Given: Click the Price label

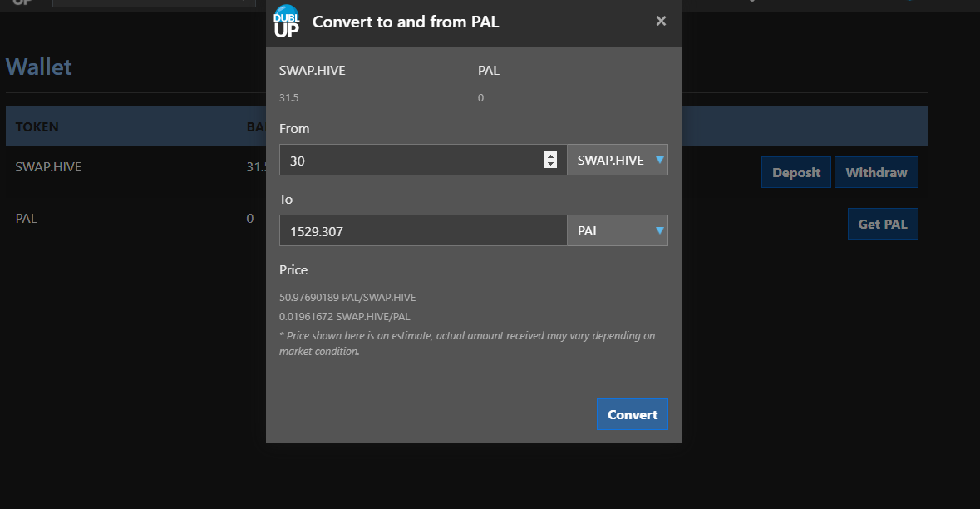Looking at the screenshot, I should (293, 269).
